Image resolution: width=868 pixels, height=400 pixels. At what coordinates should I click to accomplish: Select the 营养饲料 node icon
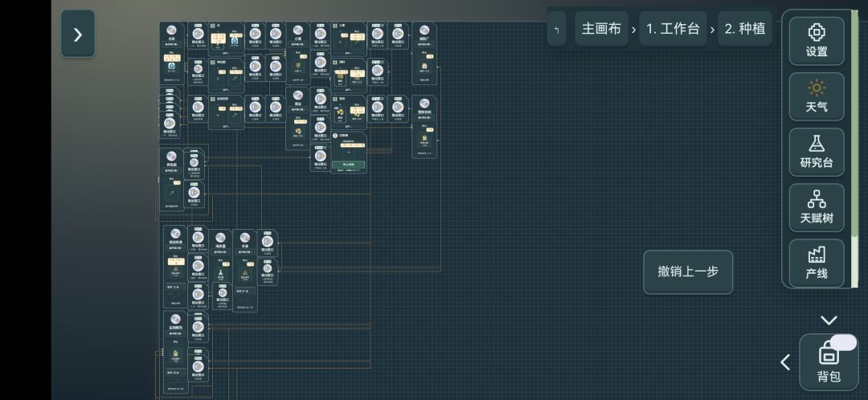(x=424, y=103)
